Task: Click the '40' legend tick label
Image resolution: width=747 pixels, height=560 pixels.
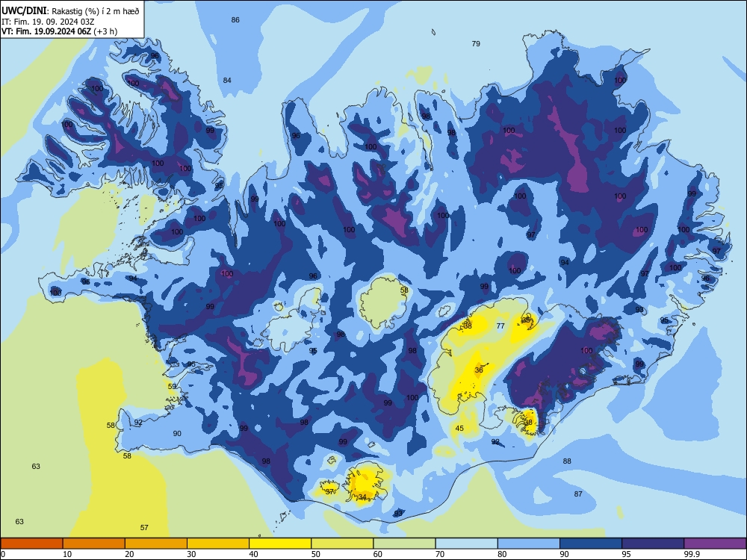Action: 254,554
